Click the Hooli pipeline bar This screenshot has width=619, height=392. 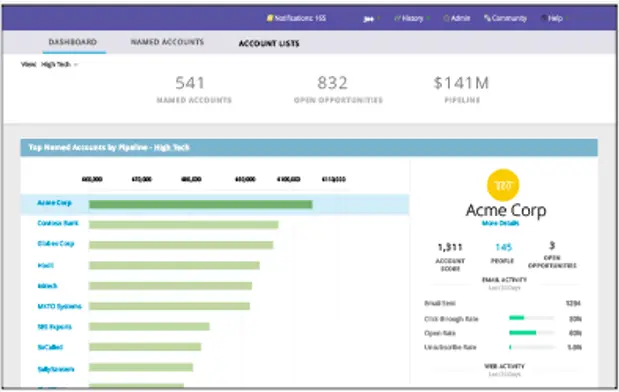tap(174, 266)
